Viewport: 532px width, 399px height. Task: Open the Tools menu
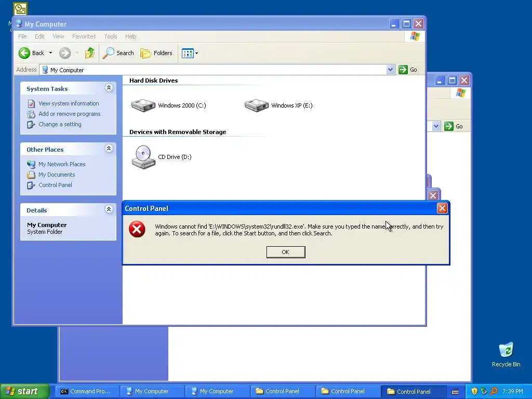click(x=111, y=36)
